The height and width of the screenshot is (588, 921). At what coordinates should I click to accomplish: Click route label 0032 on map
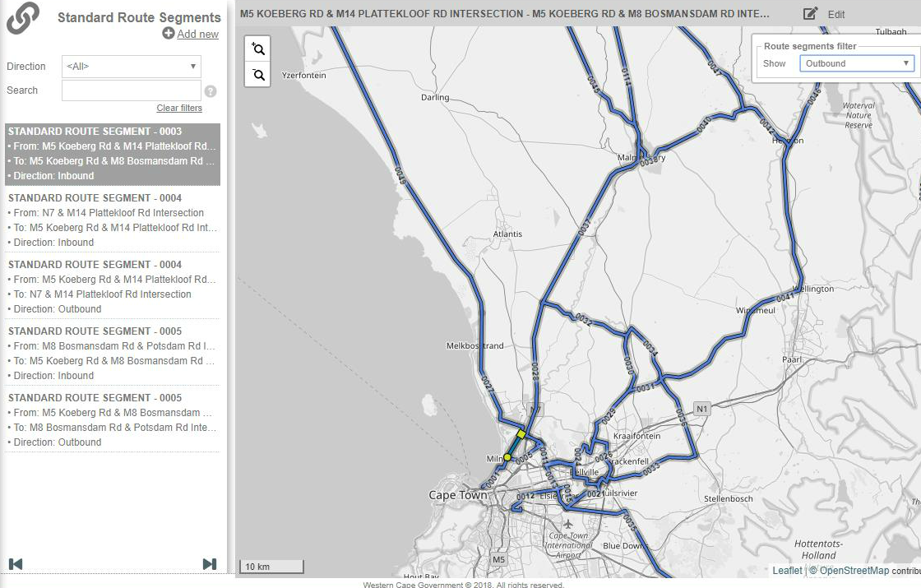point(583,319)
